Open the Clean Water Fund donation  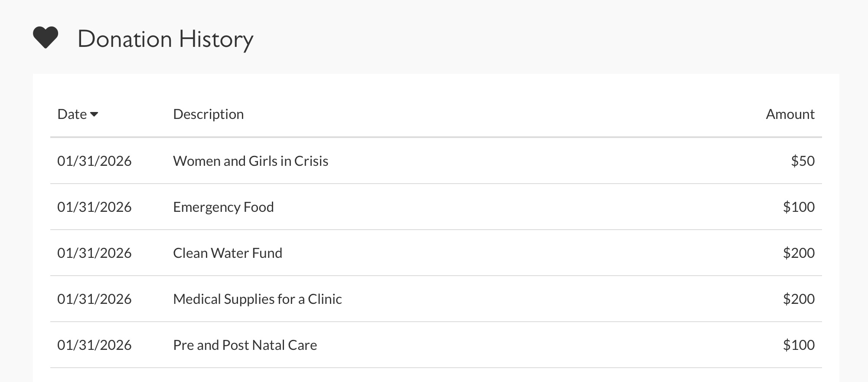pos(228,253)
